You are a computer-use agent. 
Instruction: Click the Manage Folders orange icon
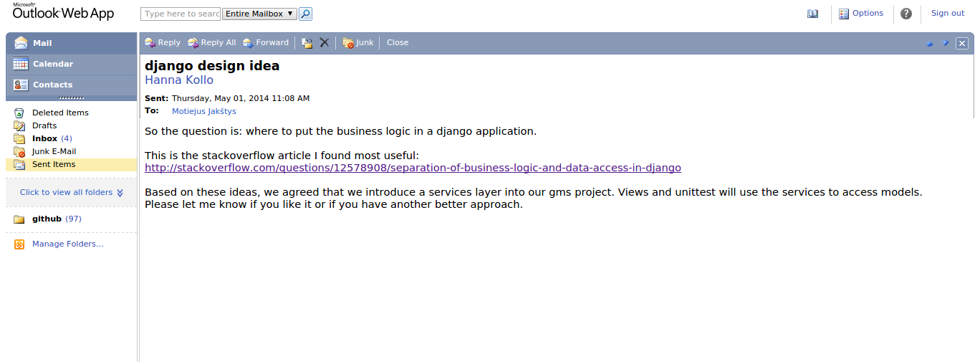point(19,244)
